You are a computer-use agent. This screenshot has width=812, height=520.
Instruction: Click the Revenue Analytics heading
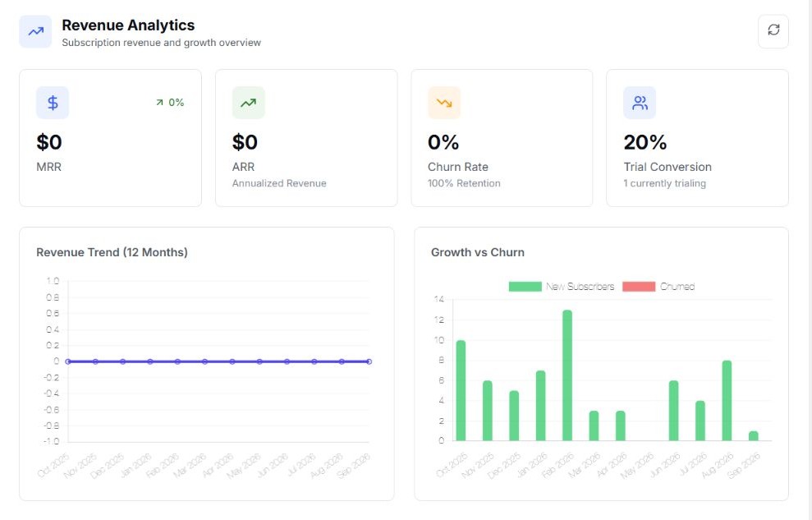coord(128,25)
